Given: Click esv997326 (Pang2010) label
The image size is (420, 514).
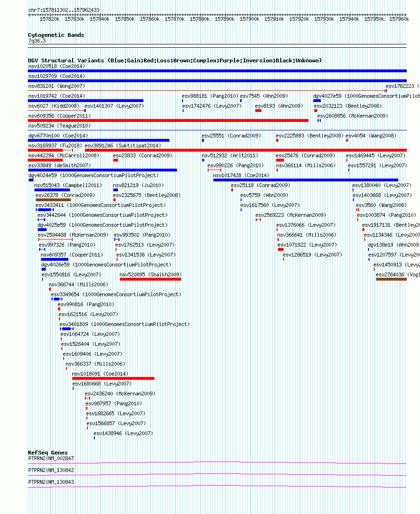Looking at the screenshot, I should 67,245.
